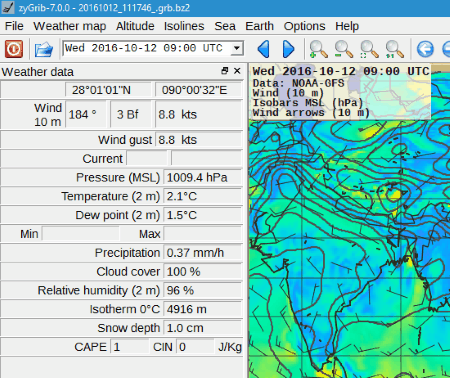Open the Weather map menu
Viewport: 450px width, 378px height.
coord(70,26)
